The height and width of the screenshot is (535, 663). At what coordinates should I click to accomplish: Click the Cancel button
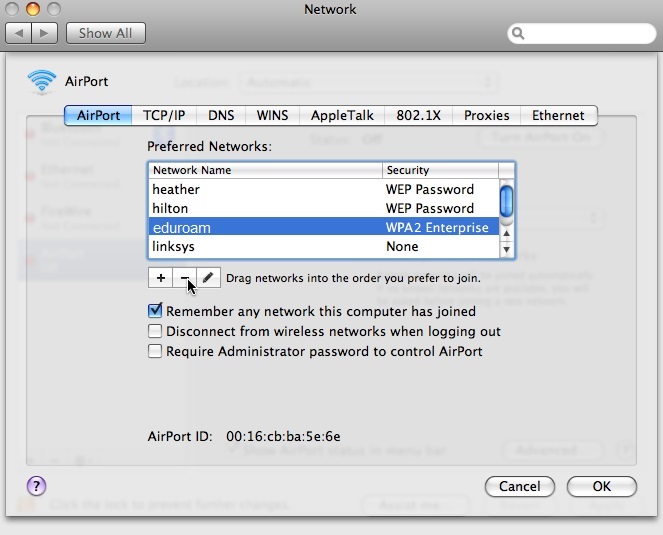point(520,486)
